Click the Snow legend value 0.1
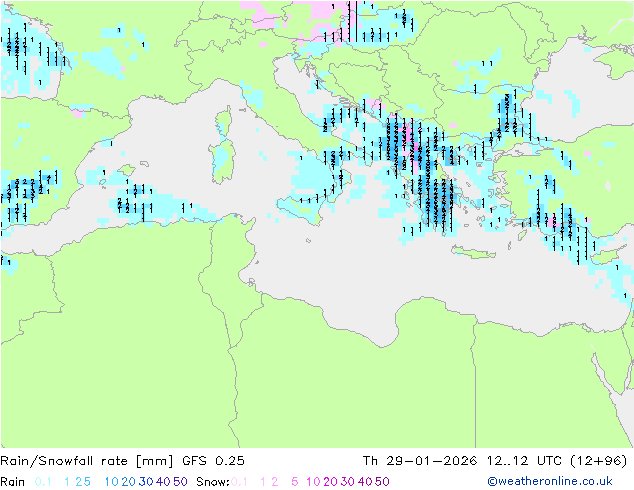Image resolution: width=634 pixels, height=490 pixels. pyautogui.click(x=239, y=482)
